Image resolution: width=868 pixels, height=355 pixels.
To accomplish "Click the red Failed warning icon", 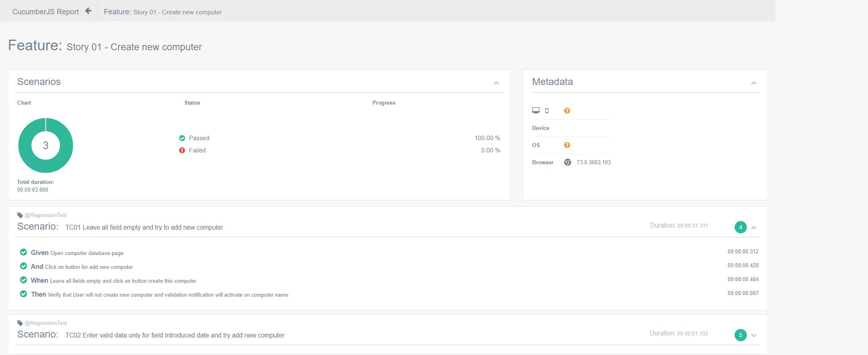I will coord(182,150).
